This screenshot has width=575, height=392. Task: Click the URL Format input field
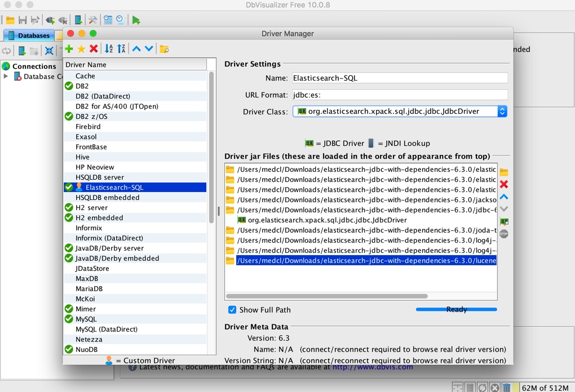(400, 95)
